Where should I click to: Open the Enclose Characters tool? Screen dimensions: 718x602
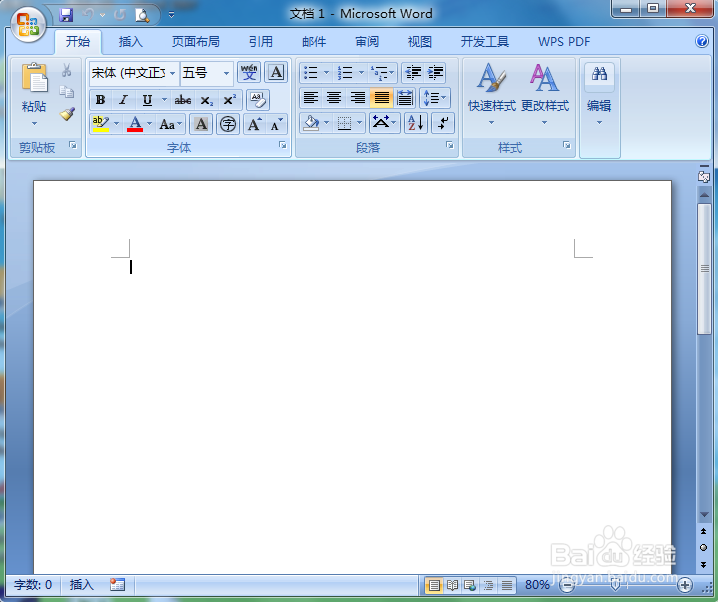[228, 124]
